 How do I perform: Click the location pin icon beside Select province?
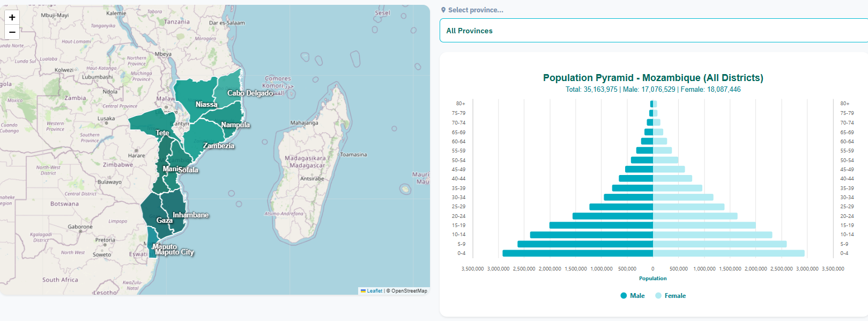click(x=443, y=10)
